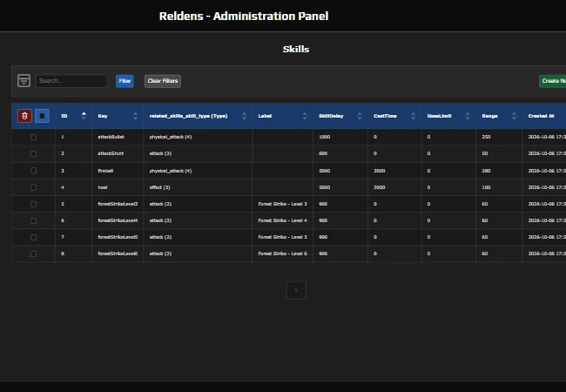
Task: Sort table by SkillDelay column arrows
Action: [360, 116]
